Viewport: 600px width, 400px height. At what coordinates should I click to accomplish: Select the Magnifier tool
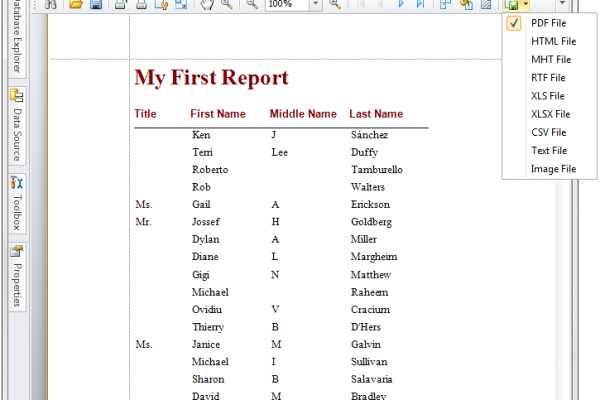coord(227,4)
